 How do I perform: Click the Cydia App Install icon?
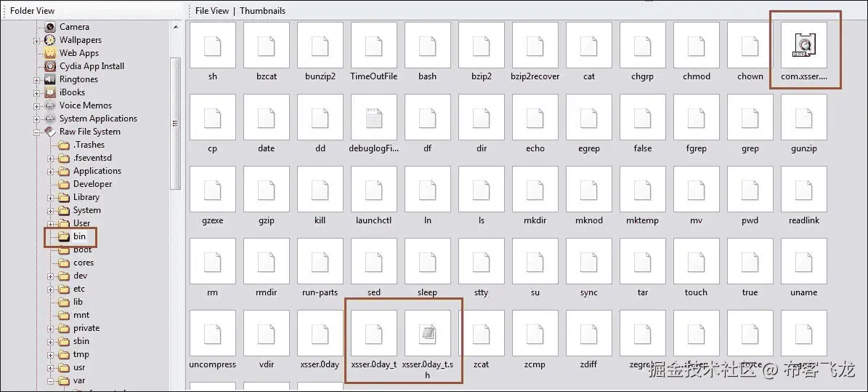(50, 66)
